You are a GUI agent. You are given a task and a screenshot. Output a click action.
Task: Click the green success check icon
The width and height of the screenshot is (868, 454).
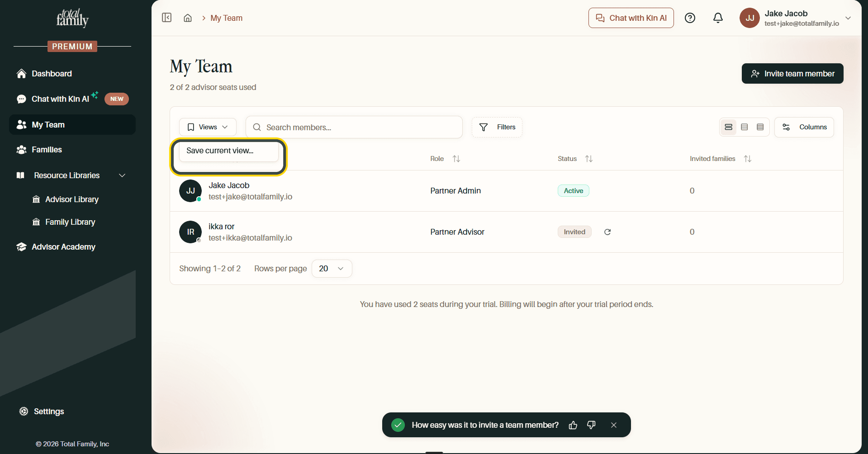398,425
